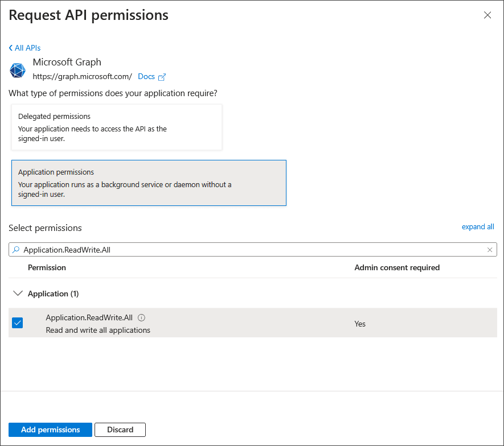Viewport: 504px width, 446px height.
Task: Clear the search box using the X icon
Action: pyautogui.click(x=490, y=249)
